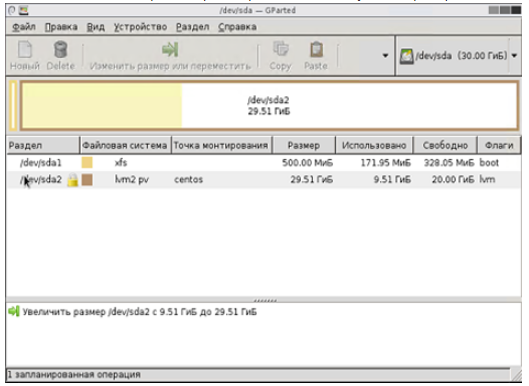
Task: Click the Resize/Move green arrow icon
Action: (x=170, y=50)
